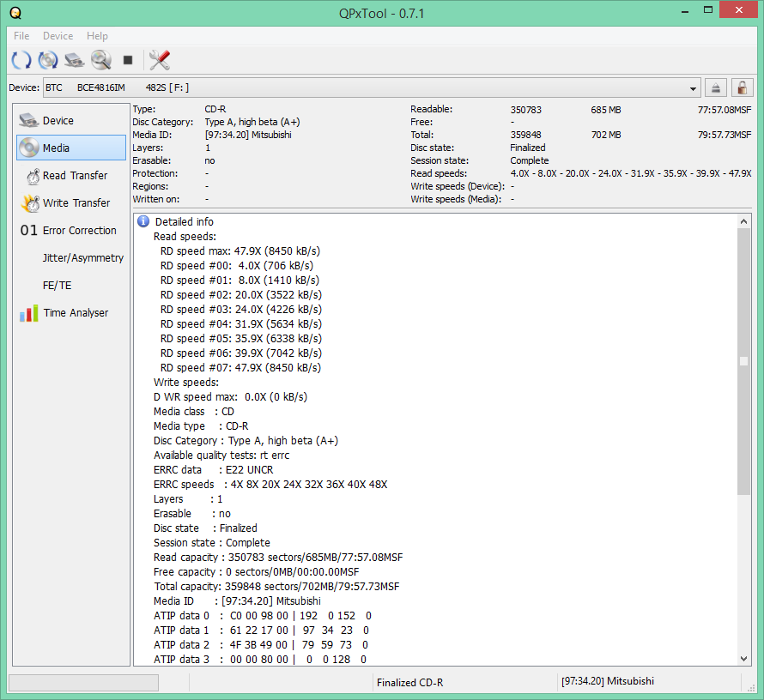Click 'ERRC data : E22 UNCR' line
Viewport: 764px width, 700px height.
[214, 470]
